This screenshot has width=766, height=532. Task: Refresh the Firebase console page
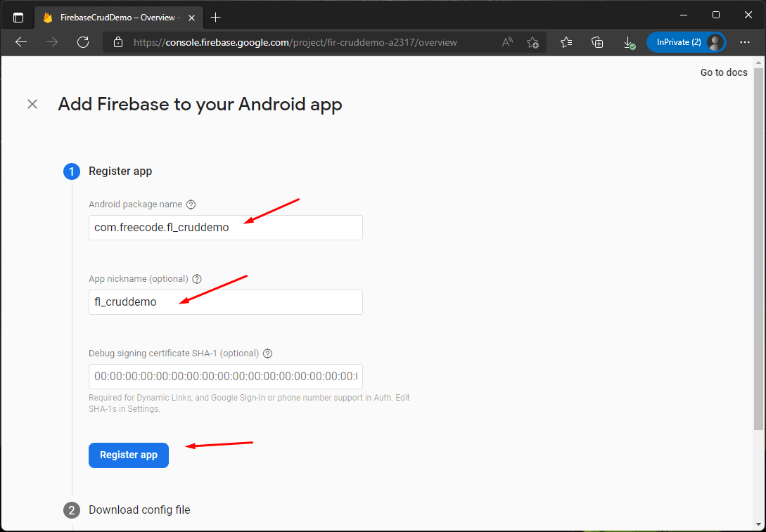(x=82, y=42)
